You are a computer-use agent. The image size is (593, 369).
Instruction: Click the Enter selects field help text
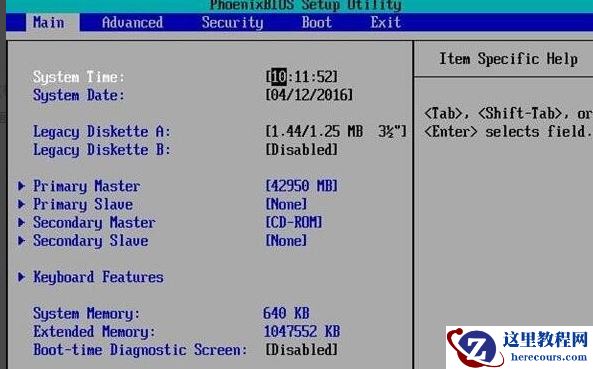pyautogui.click(x=508, y=132)
